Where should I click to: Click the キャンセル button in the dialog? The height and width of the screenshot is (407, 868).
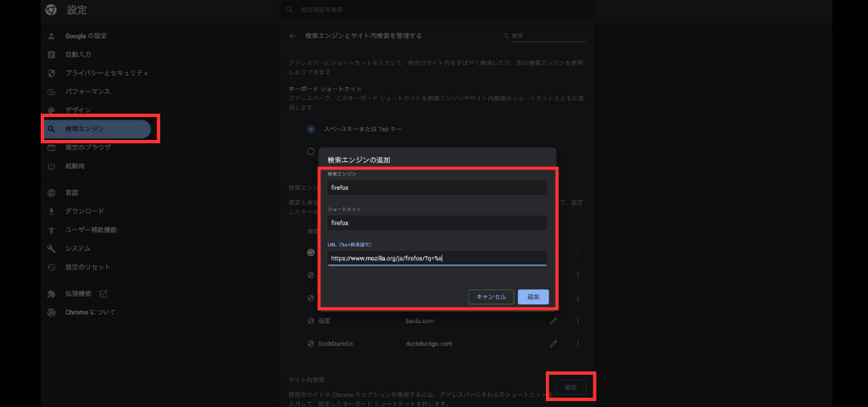pyautogui.click(x=491, y=297)
